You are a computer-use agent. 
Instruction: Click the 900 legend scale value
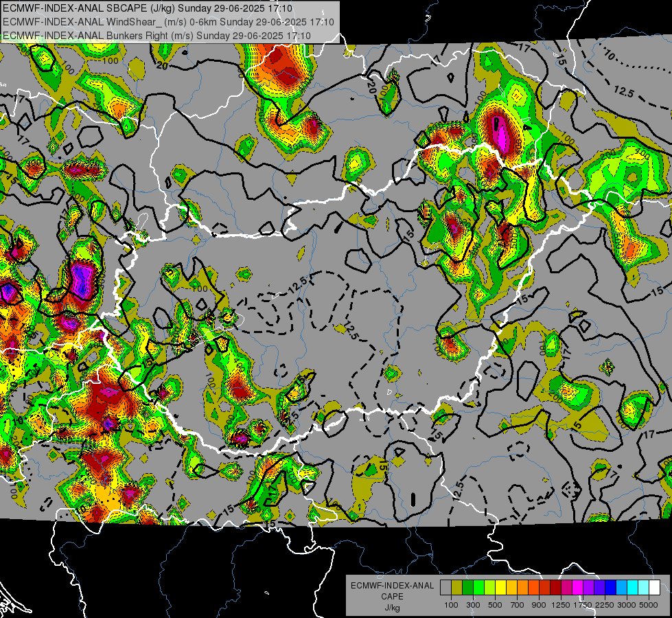point(539,605)
